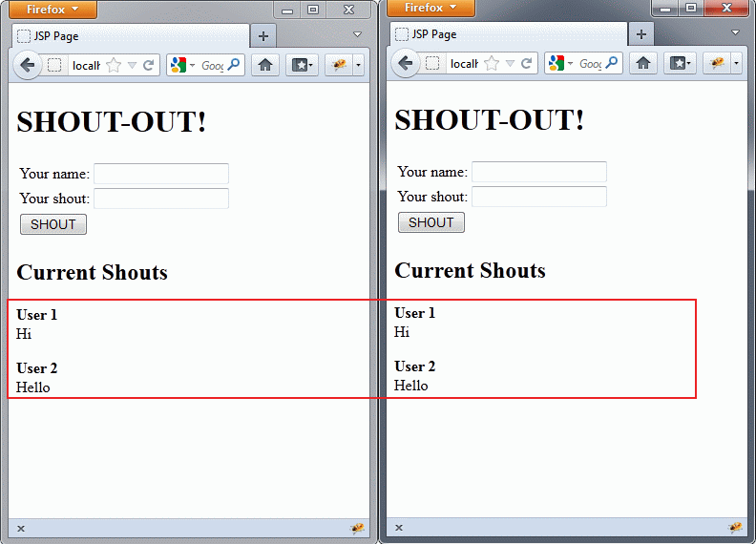The height and width of the screenshot is (544, 756).
Task: Click the Your shout field in left window
Action: 161,199
